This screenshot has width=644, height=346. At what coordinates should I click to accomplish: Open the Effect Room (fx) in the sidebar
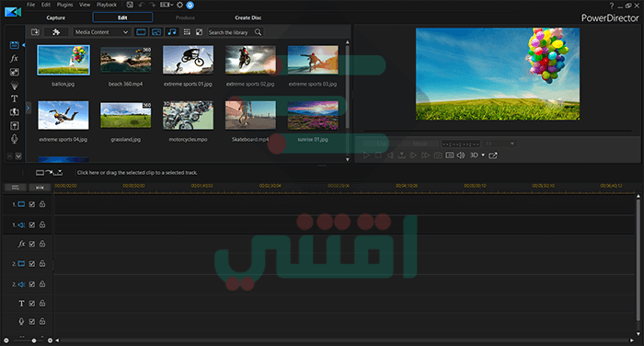[x=15, y=58]
